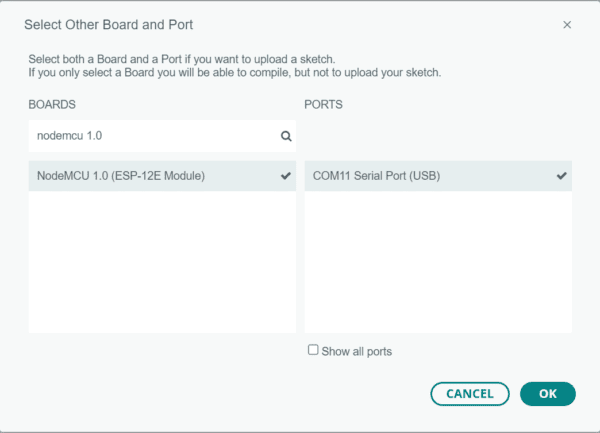Click the 'Select both a Board and a Port' instruction line
The image size is (600, 433).
(182, 59)
